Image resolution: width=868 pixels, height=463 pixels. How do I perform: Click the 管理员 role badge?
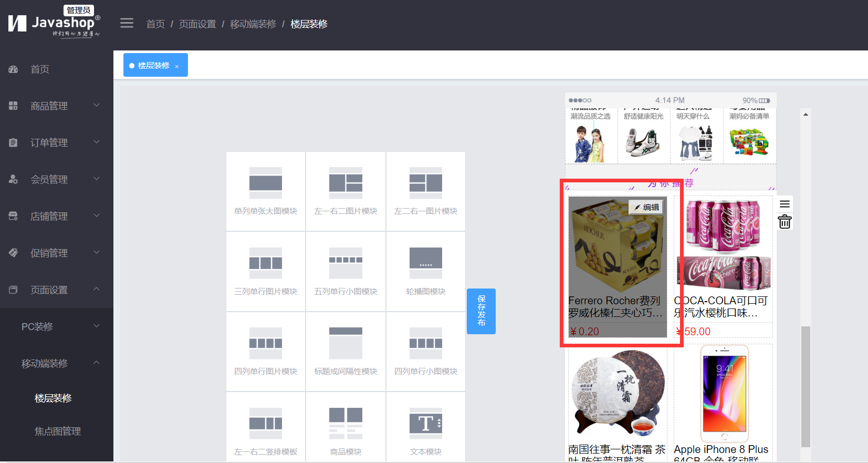click(79, 10)
